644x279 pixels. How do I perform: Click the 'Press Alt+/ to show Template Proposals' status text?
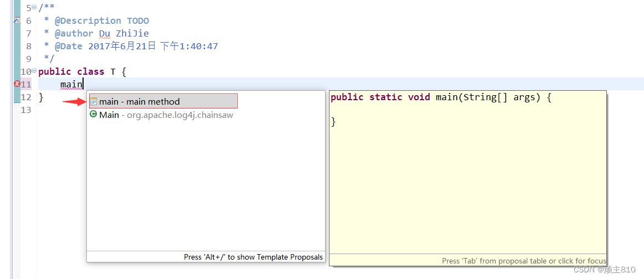(254, 257)
